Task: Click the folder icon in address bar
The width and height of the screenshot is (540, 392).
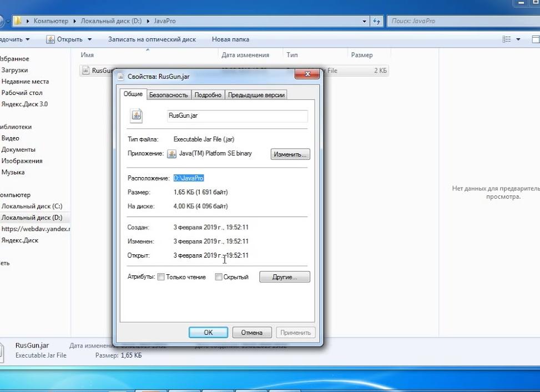Action: pos(18,21)
